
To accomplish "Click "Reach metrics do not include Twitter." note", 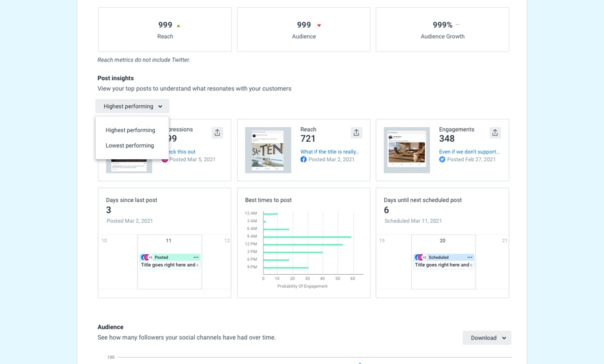I will (x=144, y=60).
